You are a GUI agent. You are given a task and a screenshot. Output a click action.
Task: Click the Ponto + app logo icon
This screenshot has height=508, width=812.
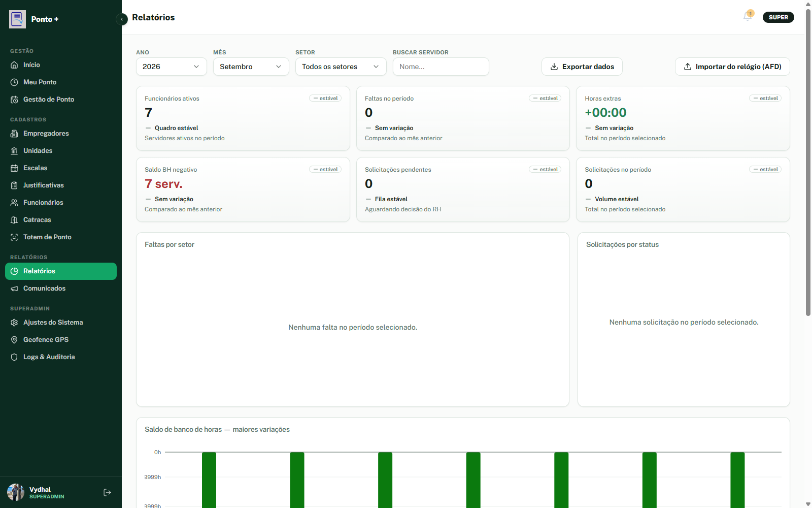coord(17,19)
